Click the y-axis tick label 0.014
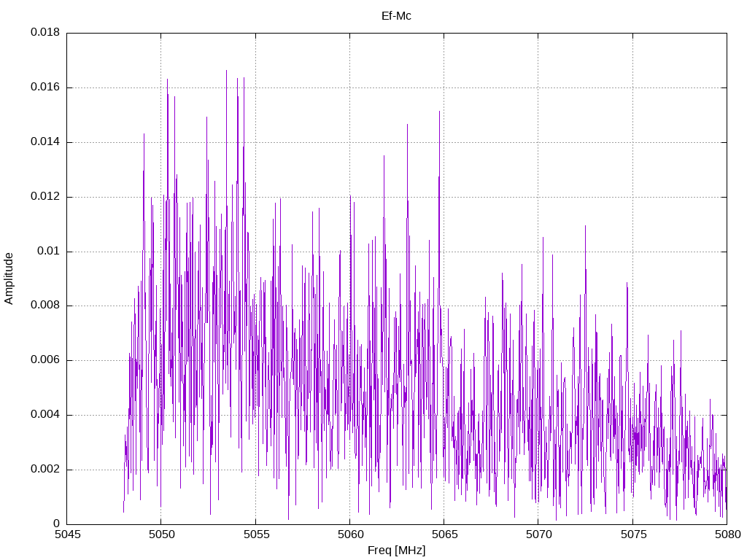 point(45,142)
